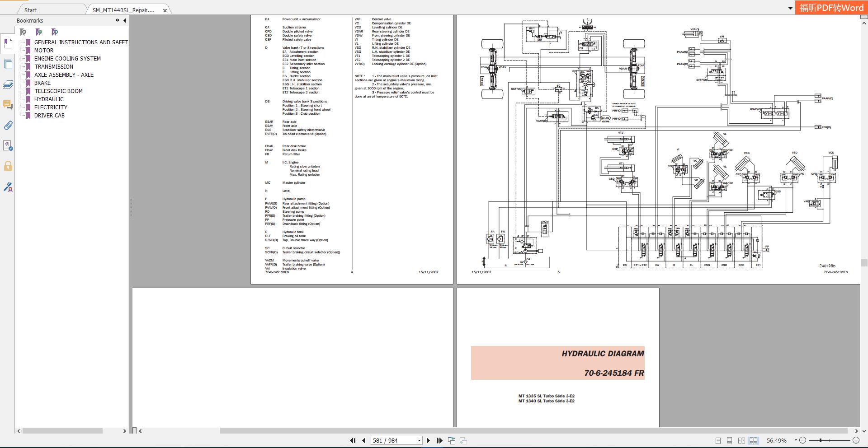Go to the first page
This screenshot has height=448, width=868.
click(353, 440)
